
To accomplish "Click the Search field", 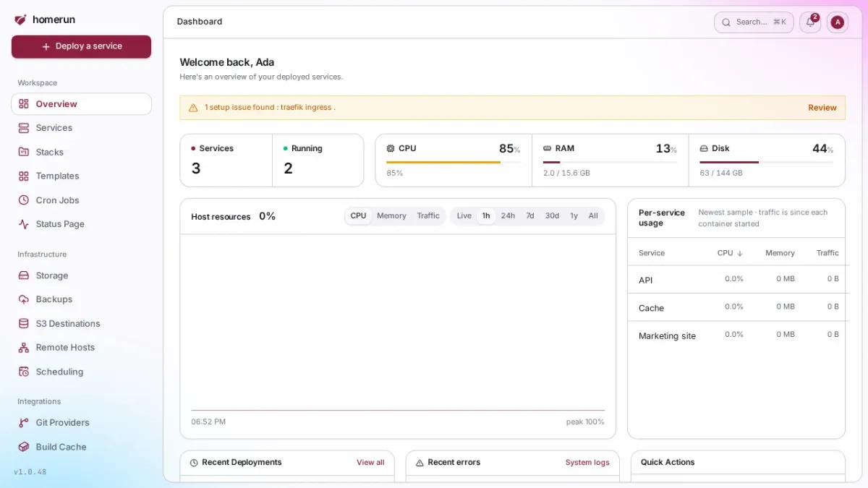I will pyautogui.click(x=754, y=22).
